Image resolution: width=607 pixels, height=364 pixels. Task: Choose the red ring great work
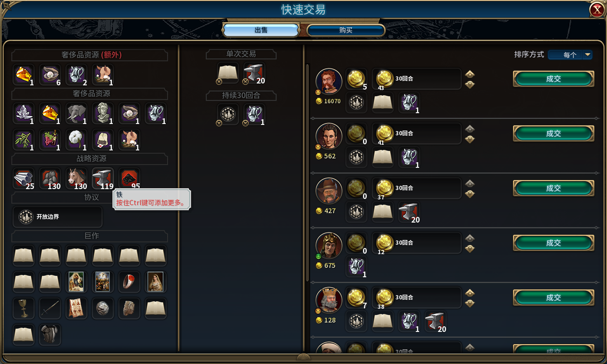[129, 281]
